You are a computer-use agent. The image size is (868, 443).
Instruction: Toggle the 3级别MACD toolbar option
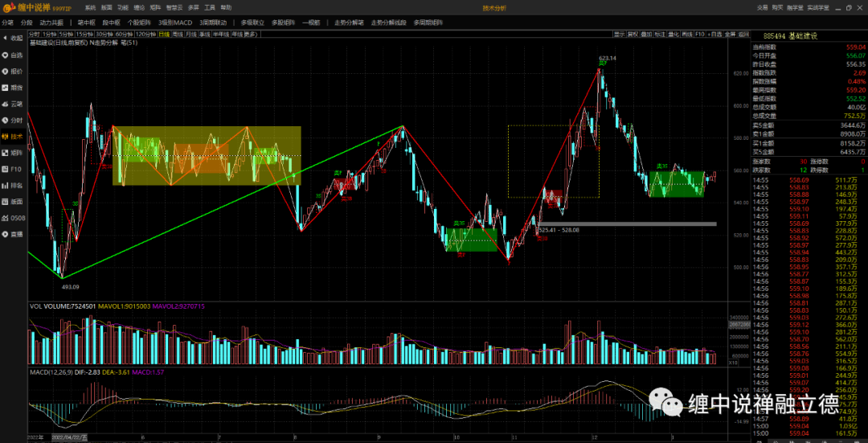pos(175,23)
